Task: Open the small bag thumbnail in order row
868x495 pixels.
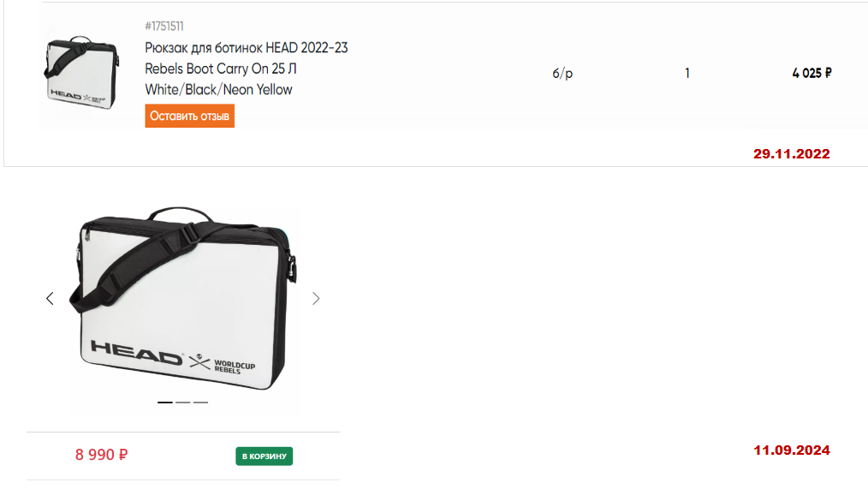Action: [x=81, y=73]
